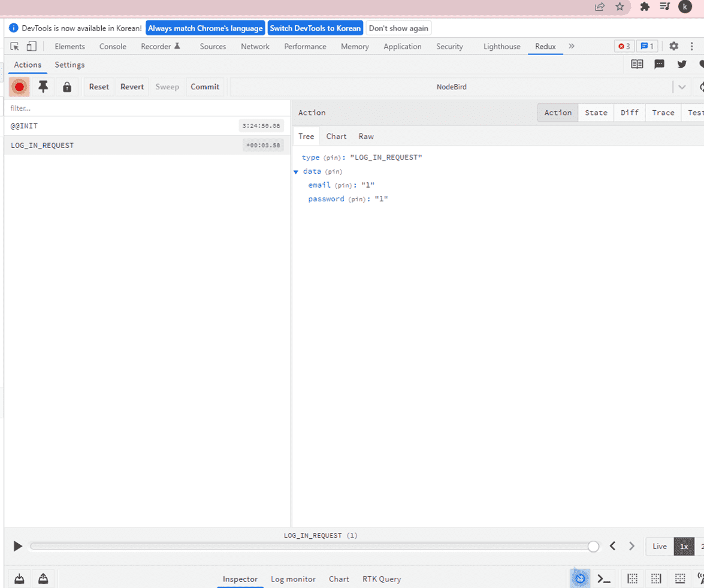Click the second dock-position grid icon
704x588 pixels.
656,578
